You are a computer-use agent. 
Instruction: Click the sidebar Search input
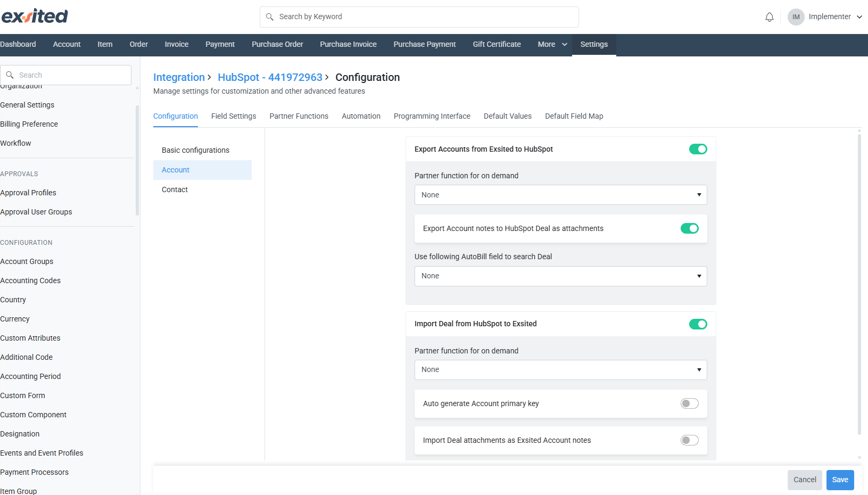[x=65, y=75]
